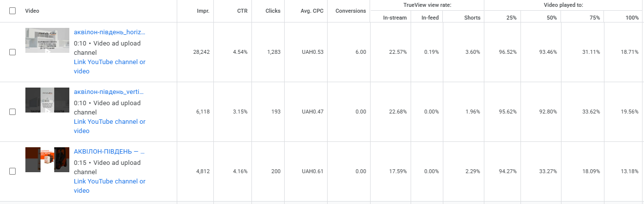Open the аквілон-південь_horiz video title link
The width and height of the screenshot is (644, 204).
[109, 32]
